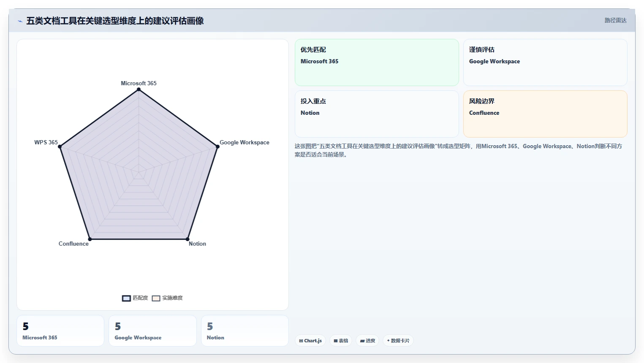The image size is (644, 363).
Task: Click the Microsoft 365 radar axis label
Action: [139, 83]
